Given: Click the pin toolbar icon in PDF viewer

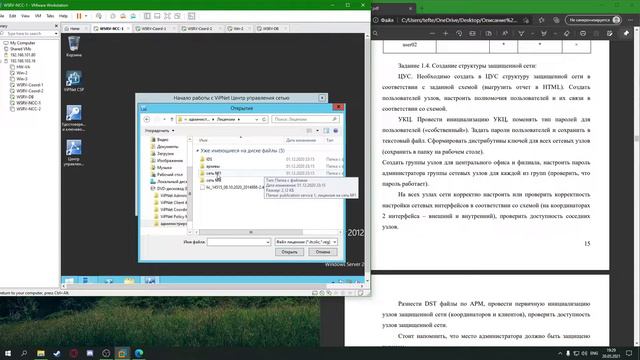Looking at the screenshot, I should (x=627, y=33).
